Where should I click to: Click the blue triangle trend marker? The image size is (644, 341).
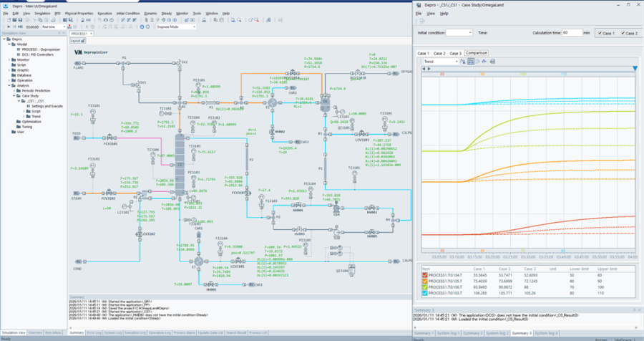coord(634,68)
